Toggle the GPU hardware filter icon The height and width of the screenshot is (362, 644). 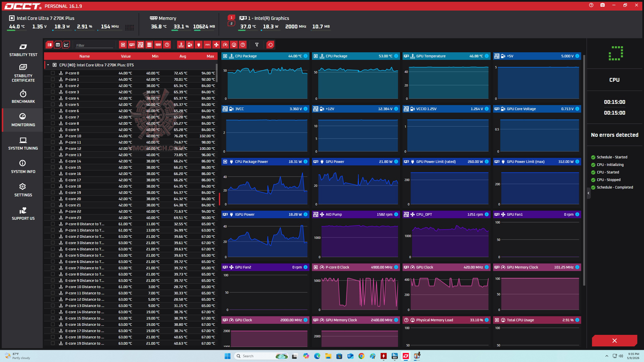click(x=132, y=45)
